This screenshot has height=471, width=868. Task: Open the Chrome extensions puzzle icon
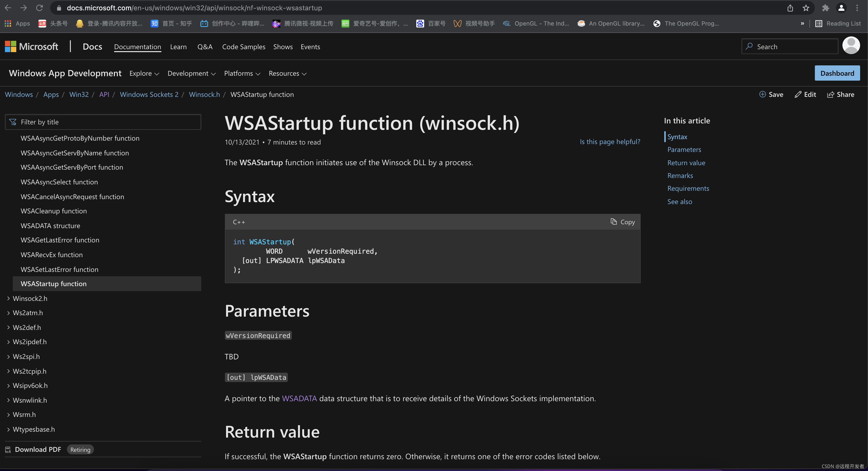click(x=825, y=8)
